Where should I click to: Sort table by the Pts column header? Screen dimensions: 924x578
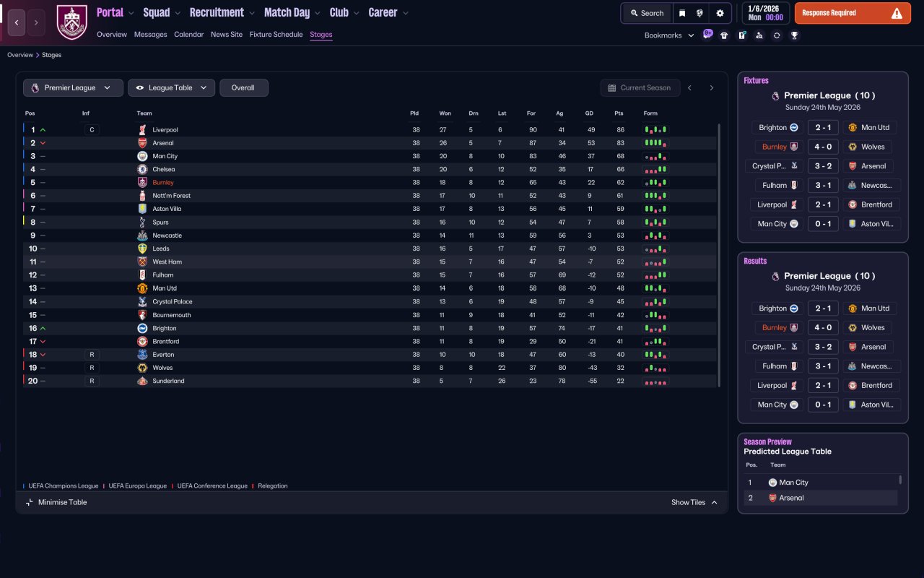tap(619, 113)
